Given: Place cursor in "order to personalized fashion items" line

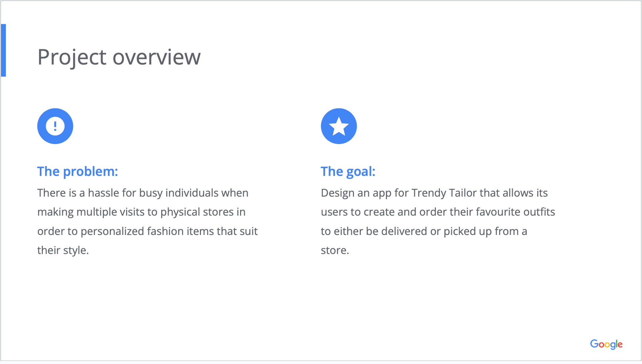Looking at the screenshot, I should click(147, 231).
